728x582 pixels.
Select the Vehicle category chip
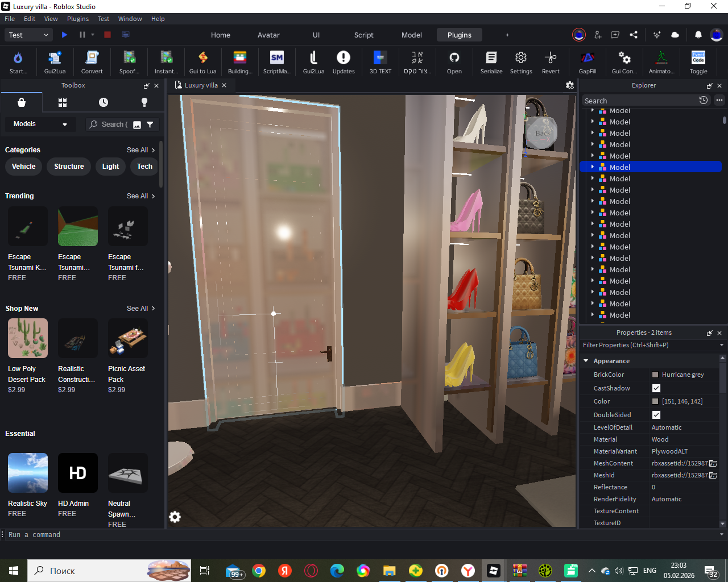tap(24, 167)
